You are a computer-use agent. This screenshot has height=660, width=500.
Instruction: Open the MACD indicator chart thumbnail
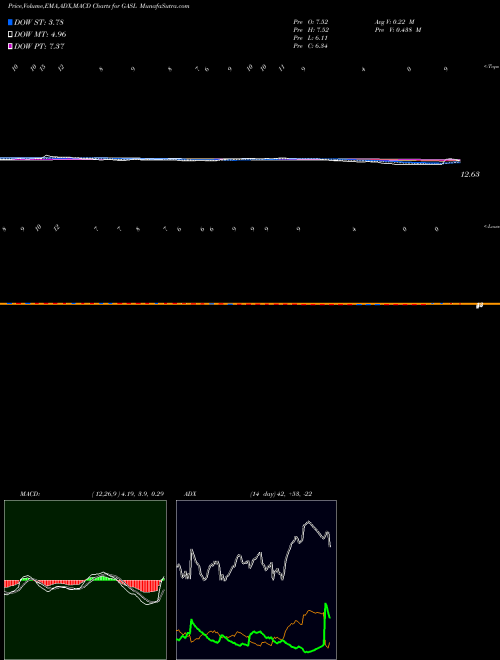point(85,580)
